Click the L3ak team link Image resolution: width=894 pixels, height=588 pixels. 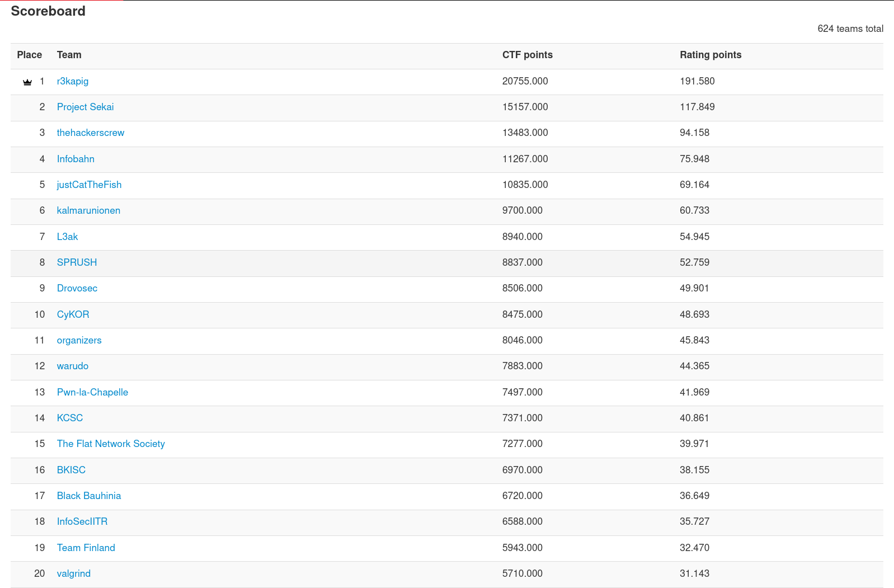point(67,237)
